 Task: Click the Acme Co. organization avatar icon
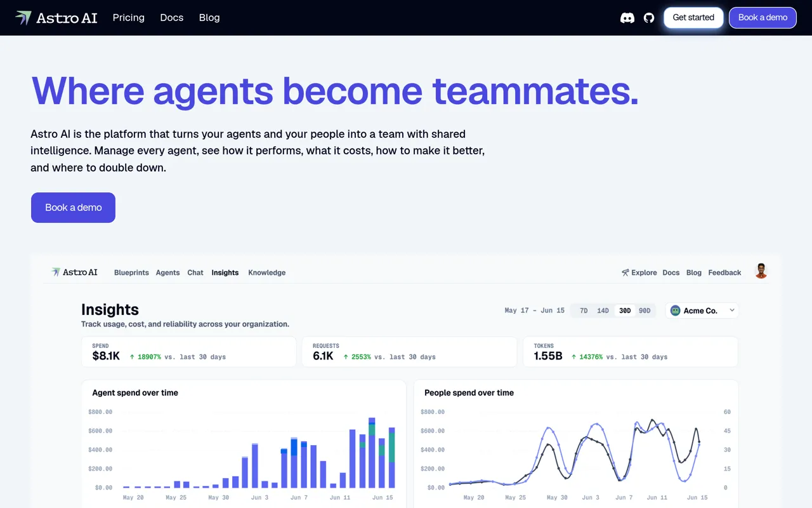click(x=676, y=311)
